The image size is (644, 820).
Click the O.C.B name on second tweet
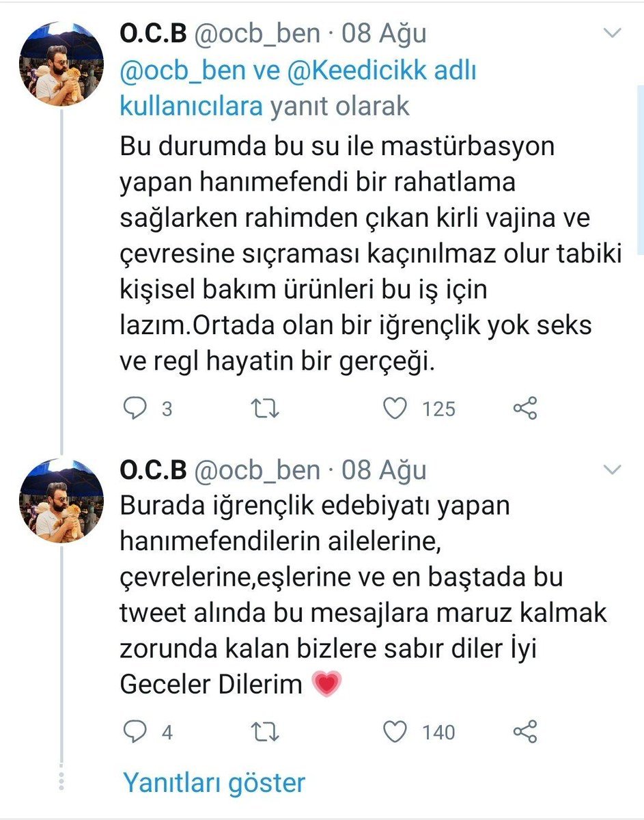click(x=153, y=470)
